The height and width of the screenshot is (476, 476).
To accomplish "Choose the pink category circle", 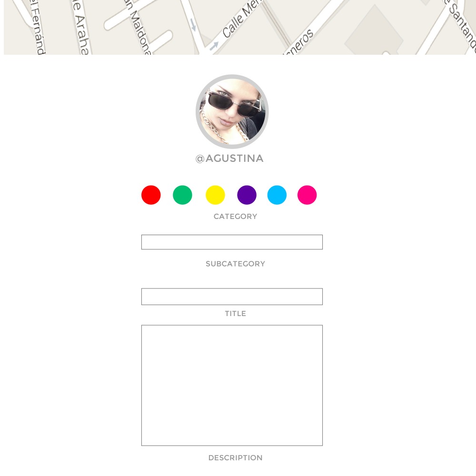I will tap(307, 195).
